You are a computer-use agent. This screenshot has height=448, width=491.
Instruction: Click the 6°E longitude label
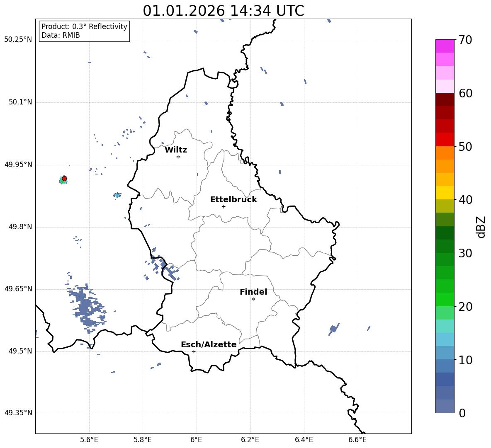click(196, 440)
